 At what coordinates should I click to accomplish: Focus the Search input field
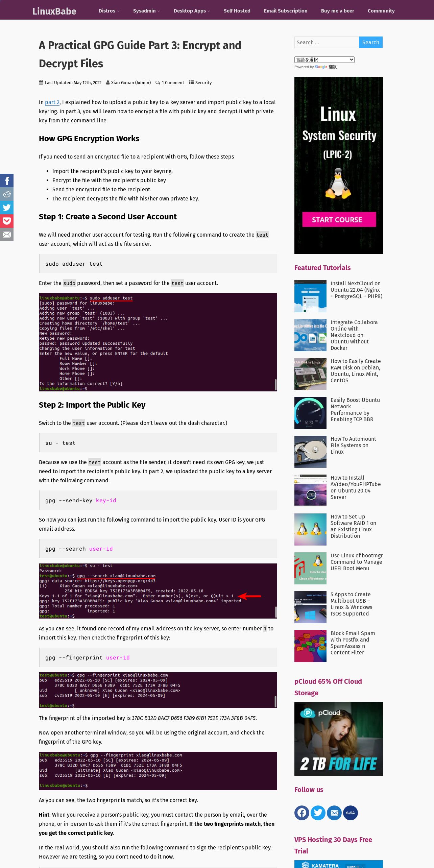327,42
